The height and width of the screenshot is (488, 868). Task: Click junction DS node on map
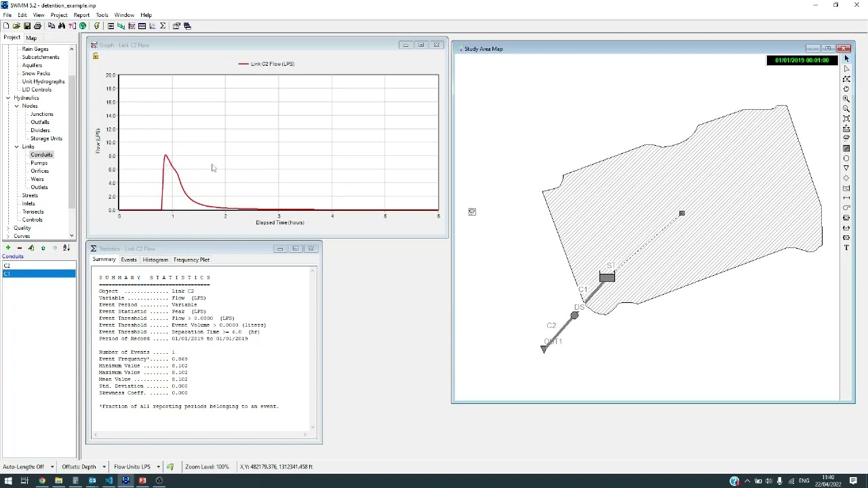tap(574, 315)
